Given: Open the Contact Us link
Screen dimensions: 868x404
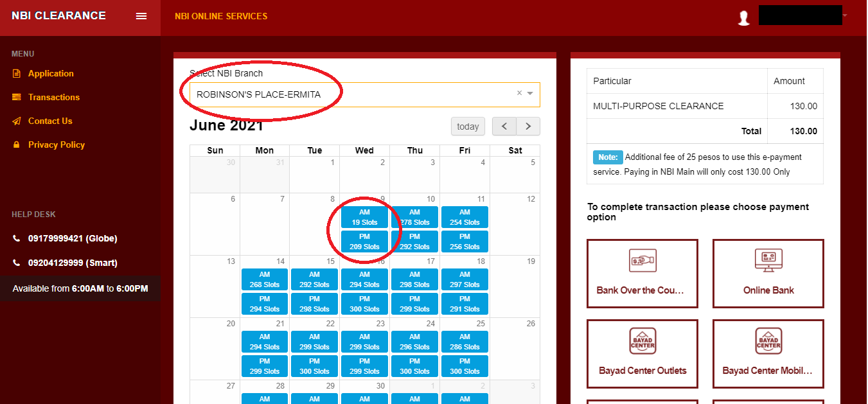Looking at the screenshot, I should (x=50, y=121).
